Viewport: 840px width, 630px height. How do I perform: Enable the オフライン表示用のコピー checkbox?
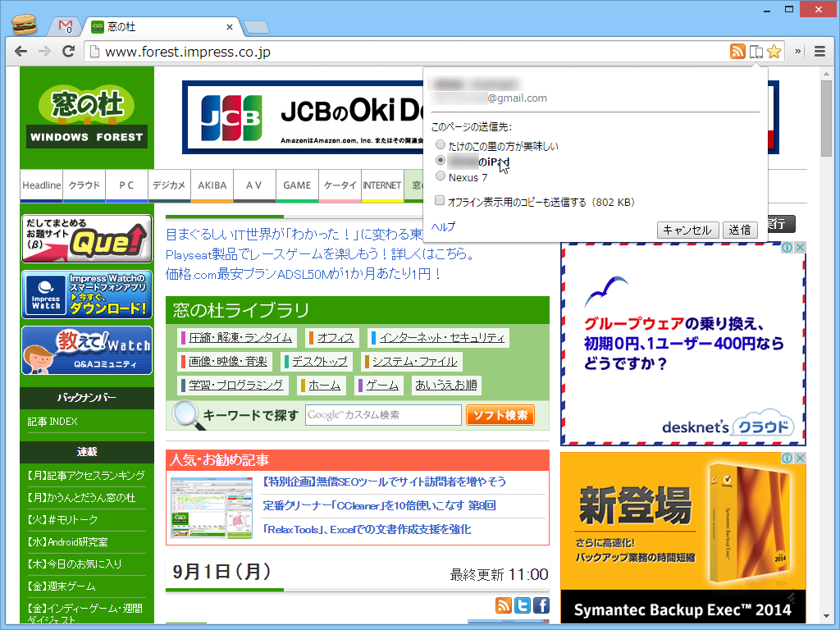[441, 201]
